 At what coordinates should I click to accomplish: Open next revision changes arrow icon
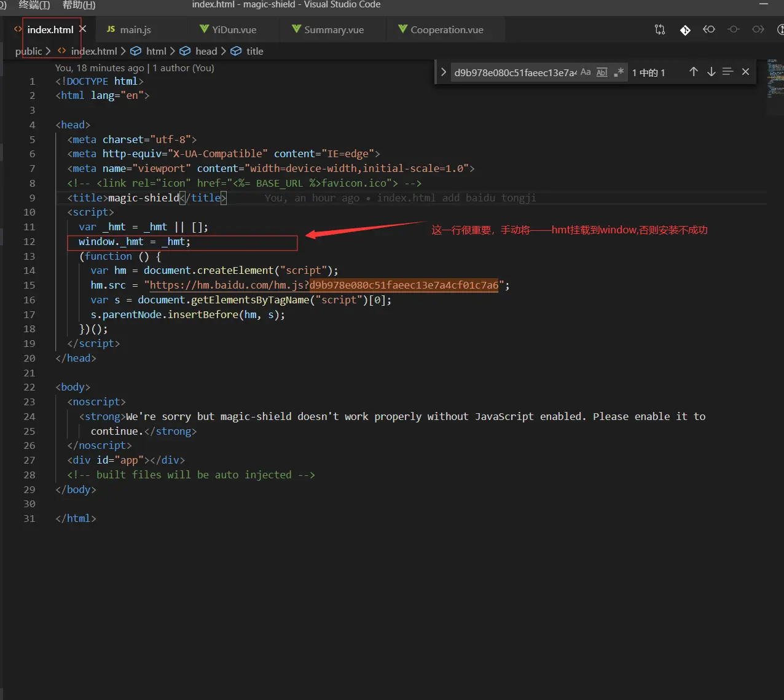pos(758,29)
